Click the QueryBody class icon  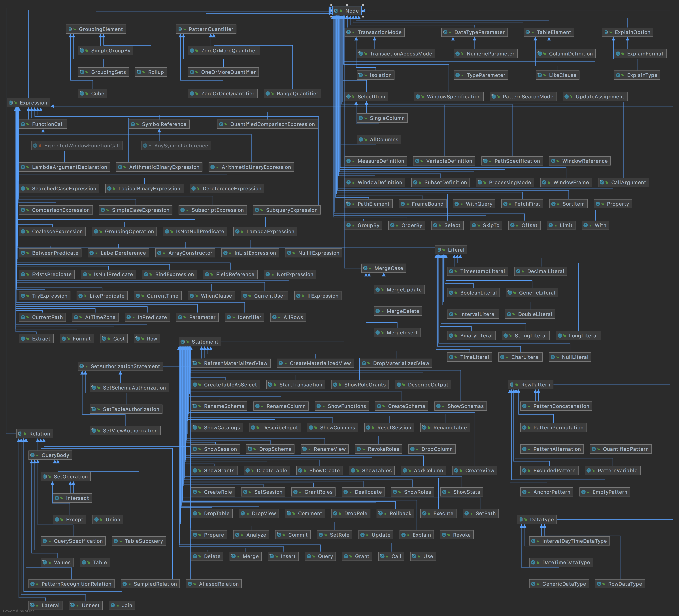(x=33, y=455)
